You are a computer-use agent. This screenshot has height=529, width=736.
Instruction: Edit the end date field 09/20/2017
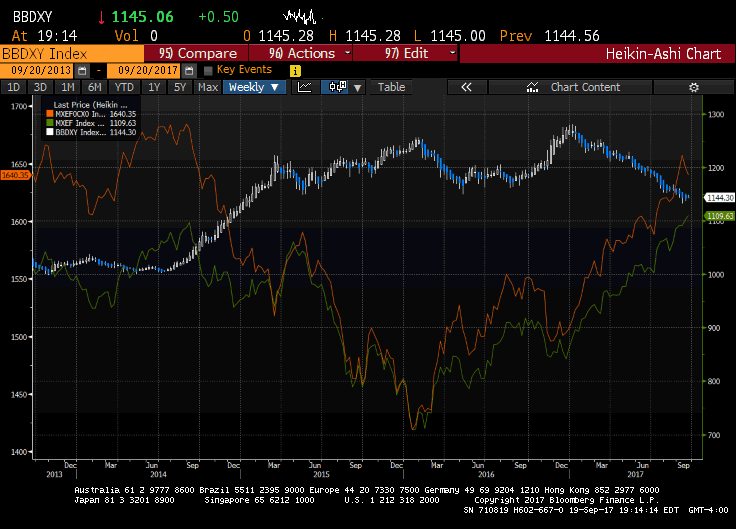(144, 71)
